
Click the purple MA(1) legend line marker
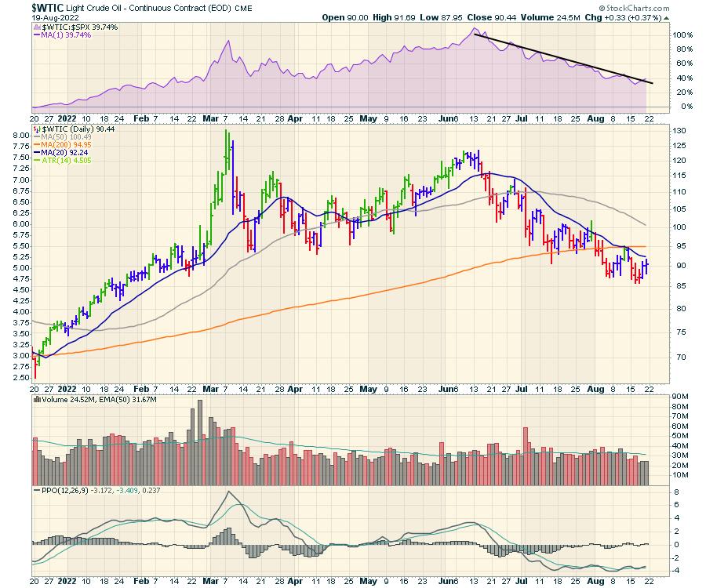(35, 35)
